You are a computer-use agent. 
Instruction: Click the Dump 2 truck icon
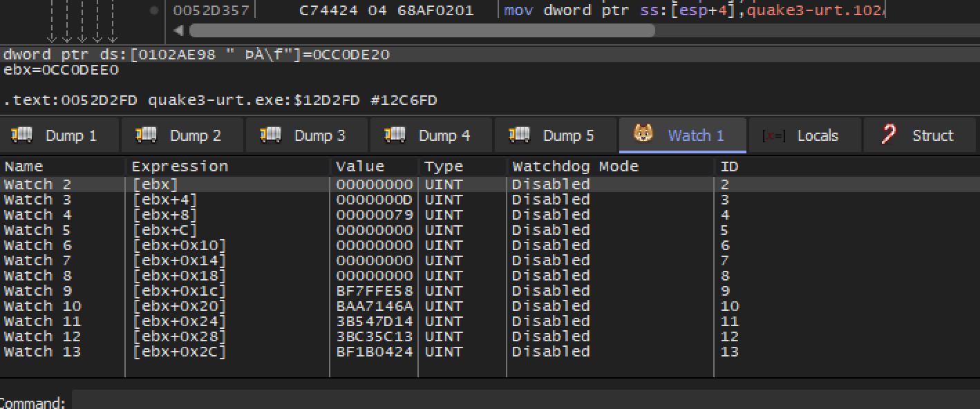[147, 134]
